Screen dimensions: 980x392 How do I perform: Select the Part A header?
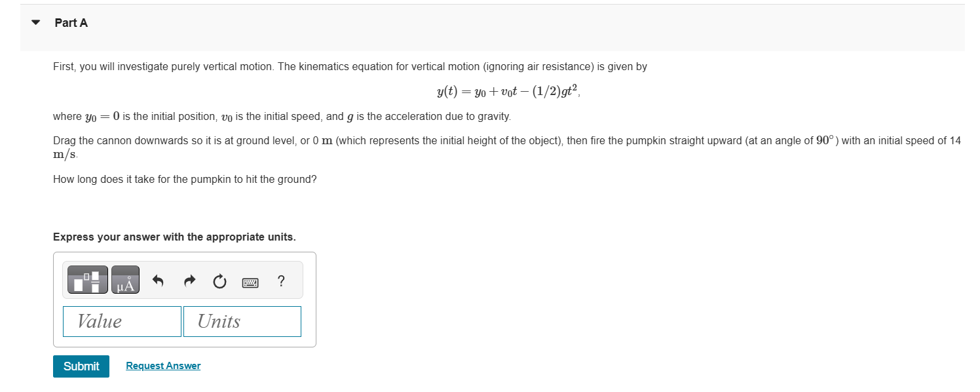pos(71,22)
